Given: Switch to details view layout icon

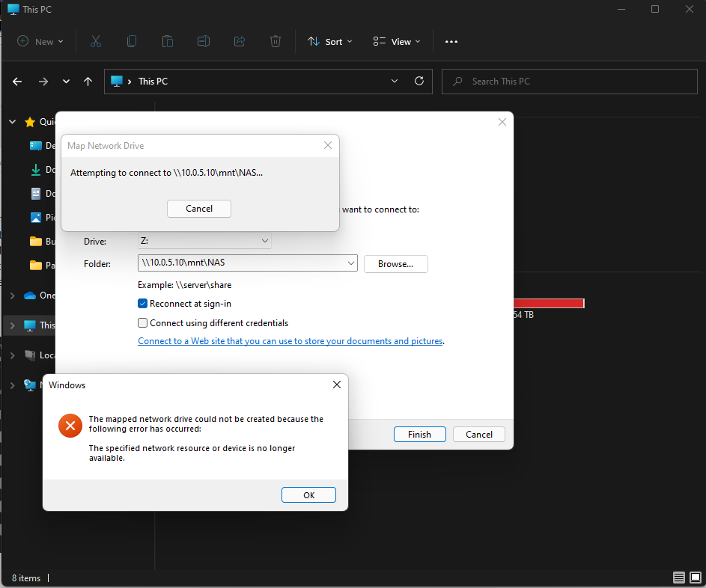Looking at the screenshot, I should click(679, 578).
